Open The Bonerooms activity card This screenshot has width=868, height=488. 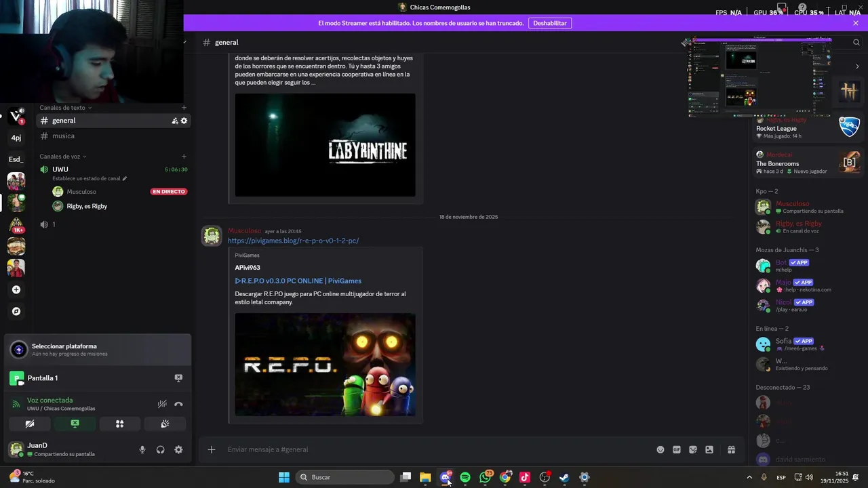[x=808, y=163]
